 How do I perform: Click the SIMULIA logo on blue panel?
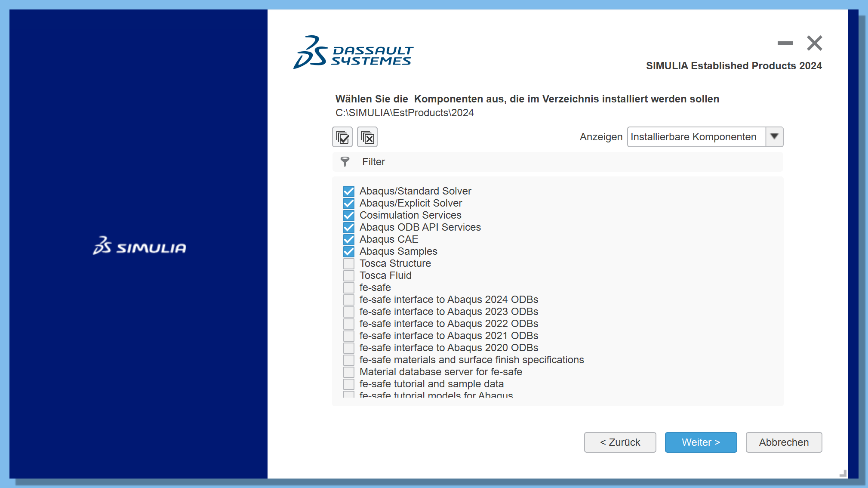139,245
